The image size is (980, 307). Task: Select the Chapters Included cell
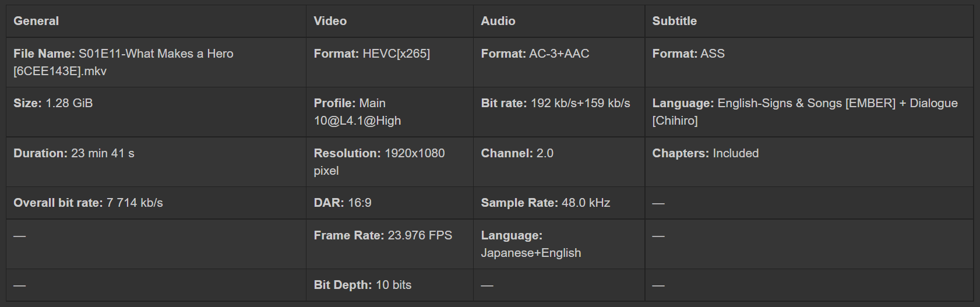click(705, 153)
